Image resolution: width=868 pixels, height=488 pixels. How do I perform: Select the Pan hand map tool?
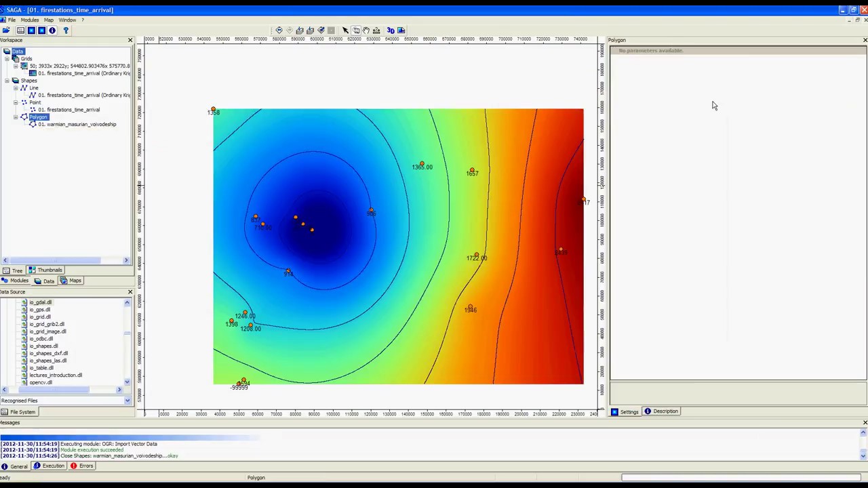pos(366,30)
